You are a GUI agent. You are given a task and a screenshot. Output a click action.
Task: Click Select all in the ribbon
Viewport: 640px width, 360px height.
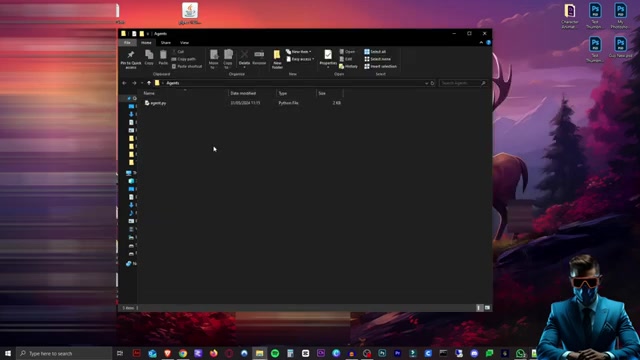point(375,52)
